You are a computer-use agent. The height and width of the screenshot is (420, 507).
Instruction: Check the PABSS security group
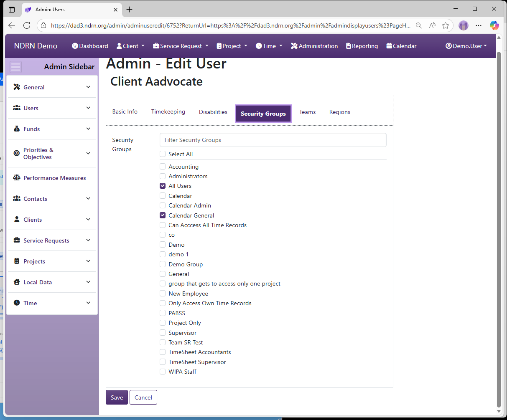click(x=163, y=313)
